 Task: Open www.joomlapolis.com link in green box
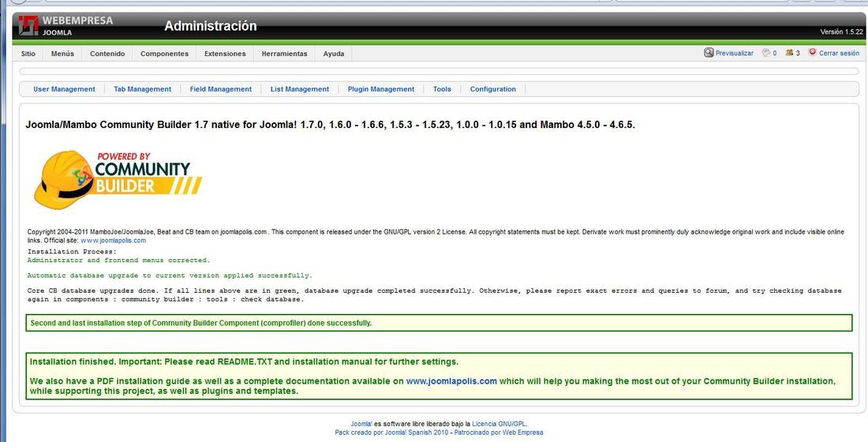point(451,381)
